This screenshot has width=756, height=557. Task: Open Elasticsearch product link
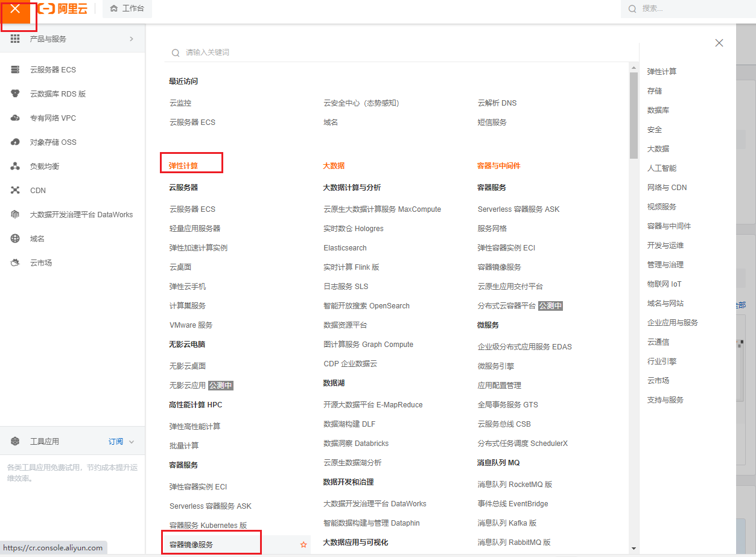point(345,247)
